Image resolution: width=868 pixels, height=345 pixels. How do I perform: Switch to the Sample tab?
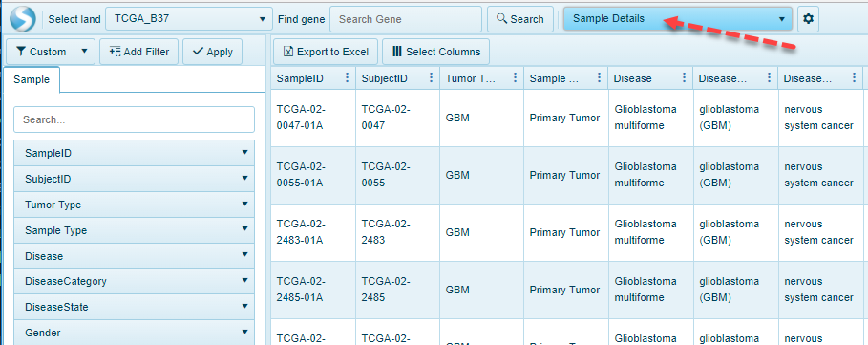(x=32, y=79)
